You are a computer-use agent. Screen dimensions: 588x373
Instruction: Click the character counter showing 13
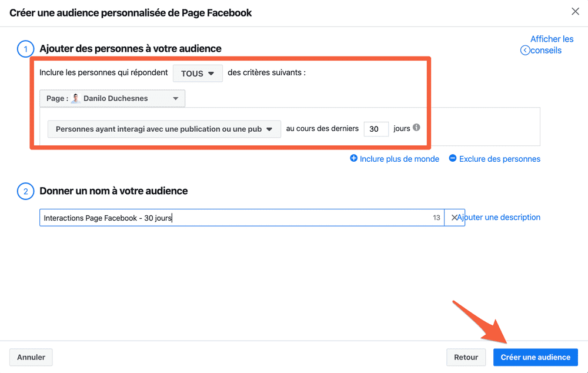pyautogui.click(x=436, y=218)
